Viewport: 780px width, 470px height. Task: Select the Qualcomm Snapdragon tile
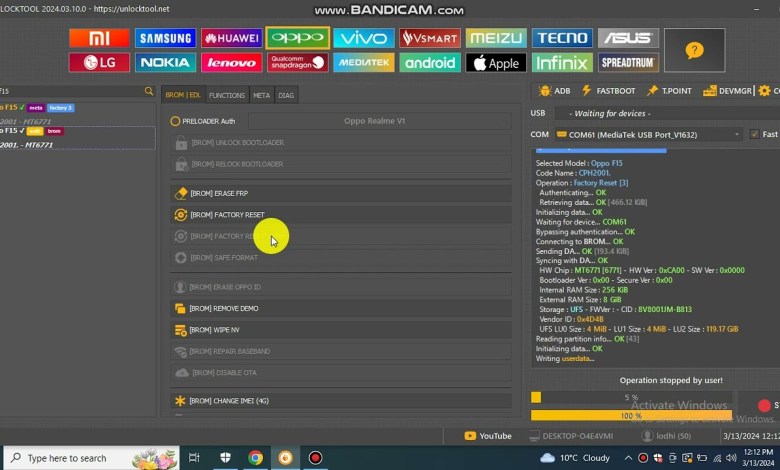point(297,63)
